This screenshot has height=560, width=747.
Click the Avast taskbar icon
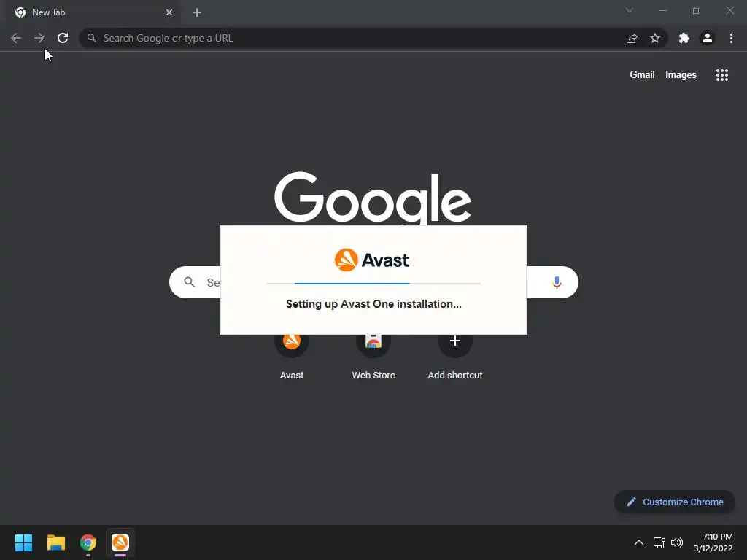(120, 542)
